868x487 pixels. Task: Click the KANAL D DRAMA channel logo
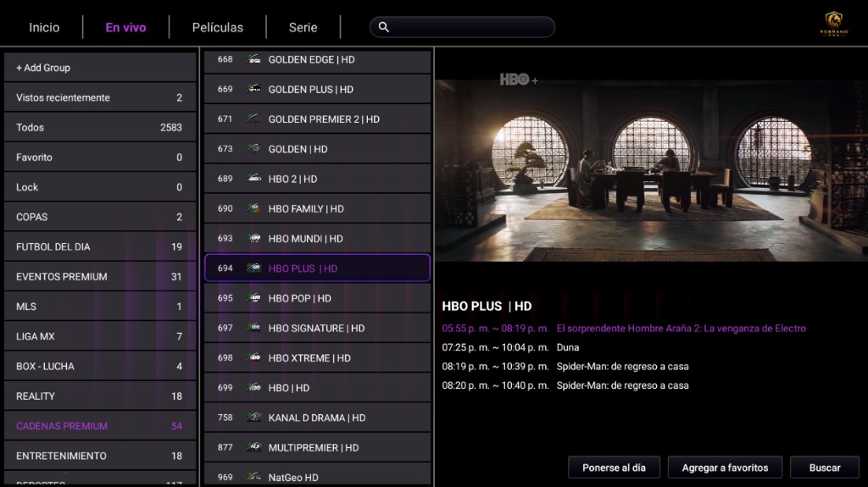[x=254, y=418]
